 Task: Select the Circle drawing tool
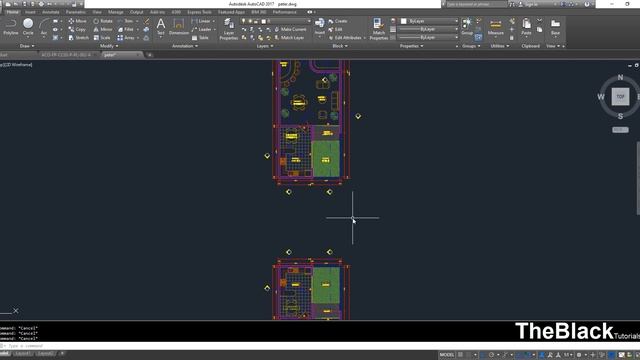28,27
